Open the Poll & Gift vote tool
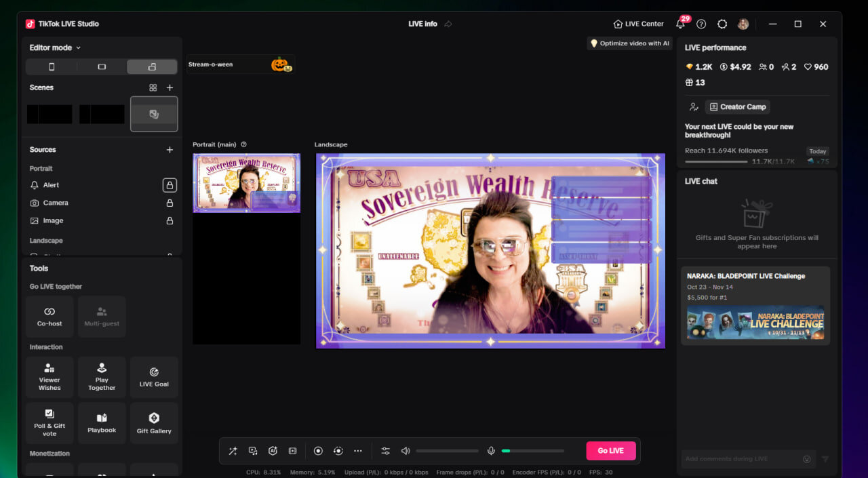Screen dimensions: 868x478 pos(50,423)
